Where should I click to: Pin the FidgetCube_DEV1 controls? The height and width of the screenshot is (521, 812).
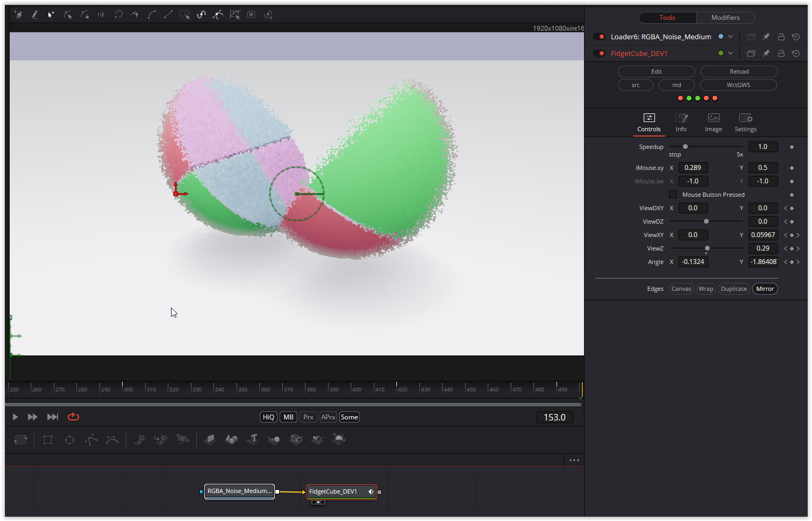pyautogui.click(x=766, y=53)
